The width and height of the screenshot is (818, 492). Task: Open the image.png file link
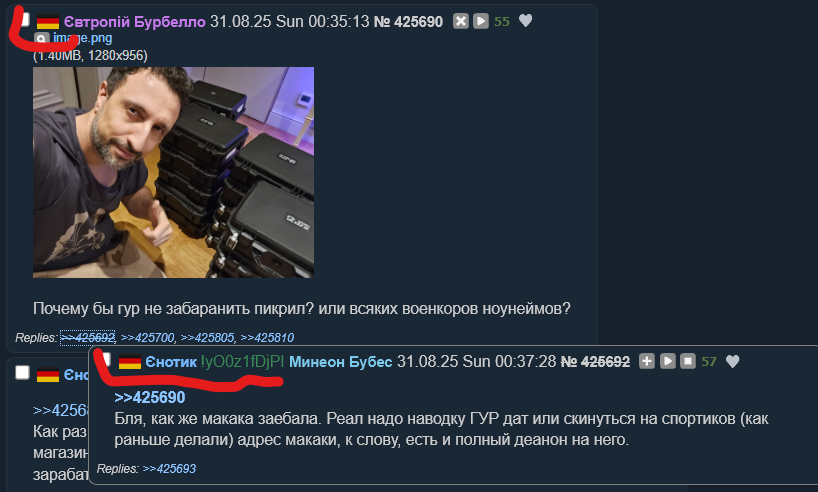82,38
